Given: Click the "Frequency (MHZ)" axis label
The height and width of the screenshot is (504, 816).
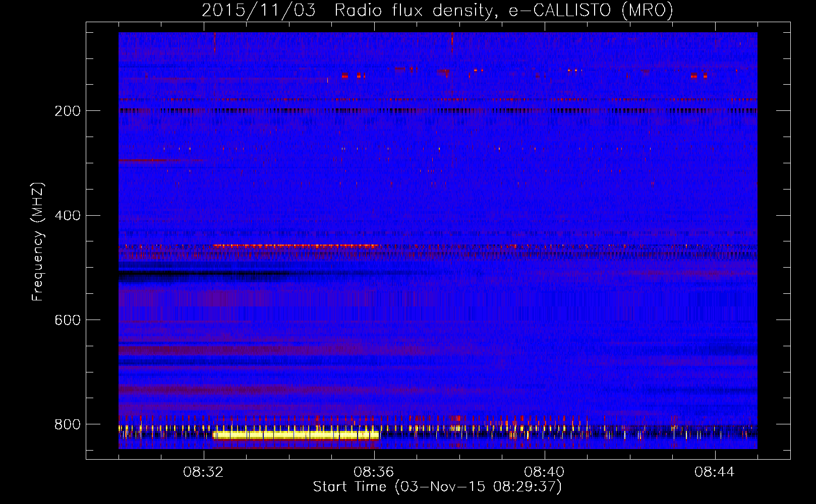Looking at the screenshot, I should tap(38, 242).
